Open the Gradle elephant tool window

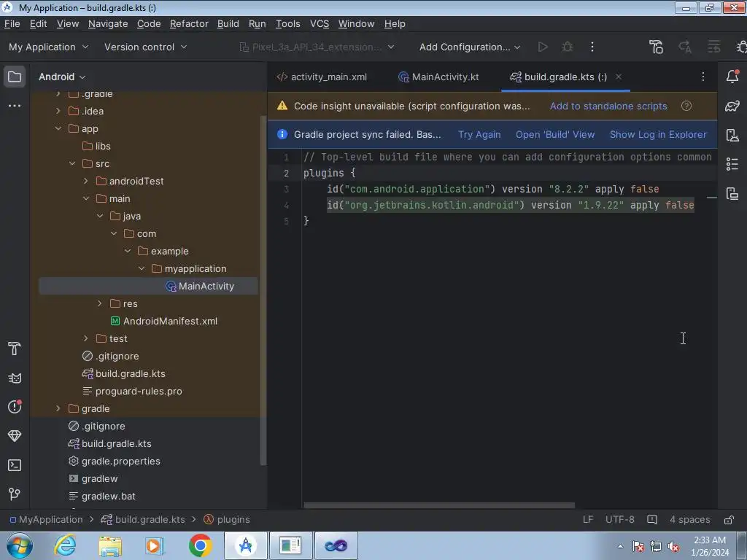pos(732,106)
